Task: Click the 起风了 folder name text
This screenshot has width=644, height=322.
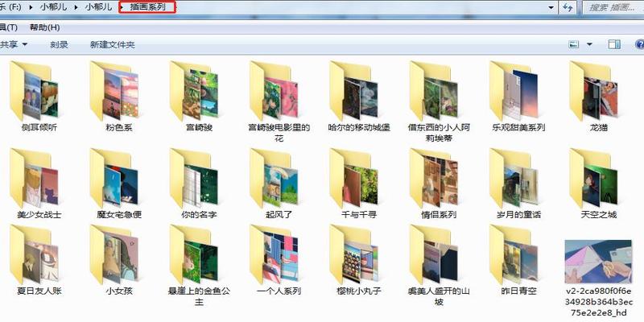Action: tap(279, 214)
